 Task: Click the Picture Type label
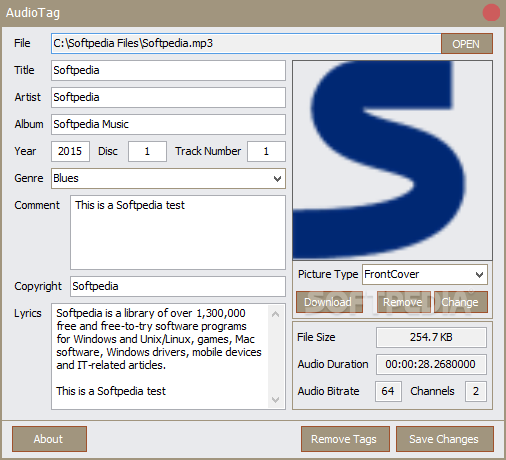click(328, 274)
